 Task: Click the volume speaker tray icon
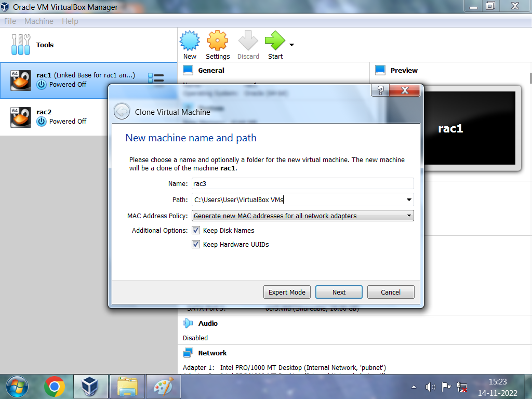pos(430,387)
